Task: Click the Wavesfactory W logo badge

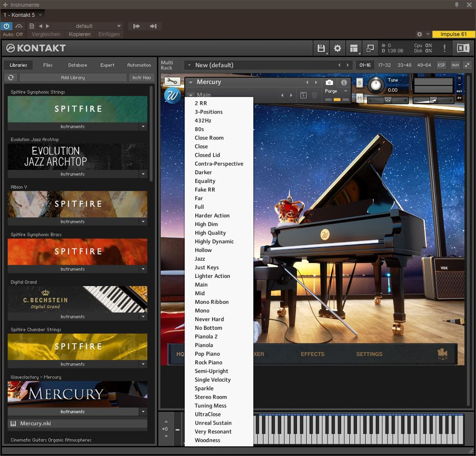Action: tap(172, 95)
